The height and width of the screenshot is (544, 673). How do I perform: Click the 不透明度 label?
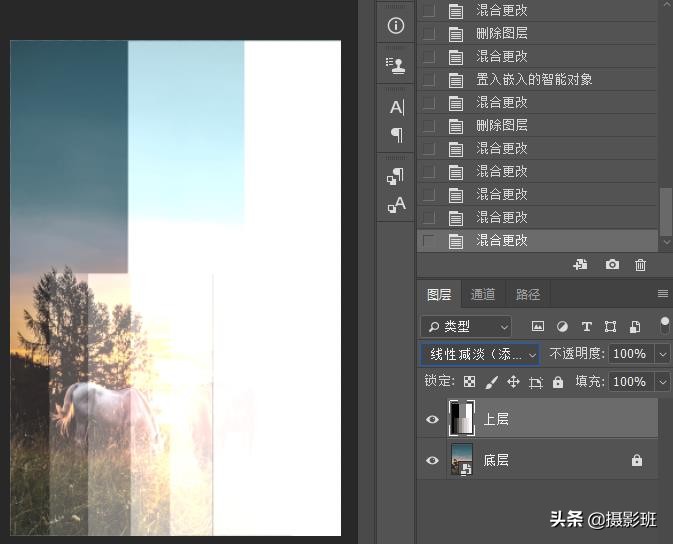click(577, 354)
